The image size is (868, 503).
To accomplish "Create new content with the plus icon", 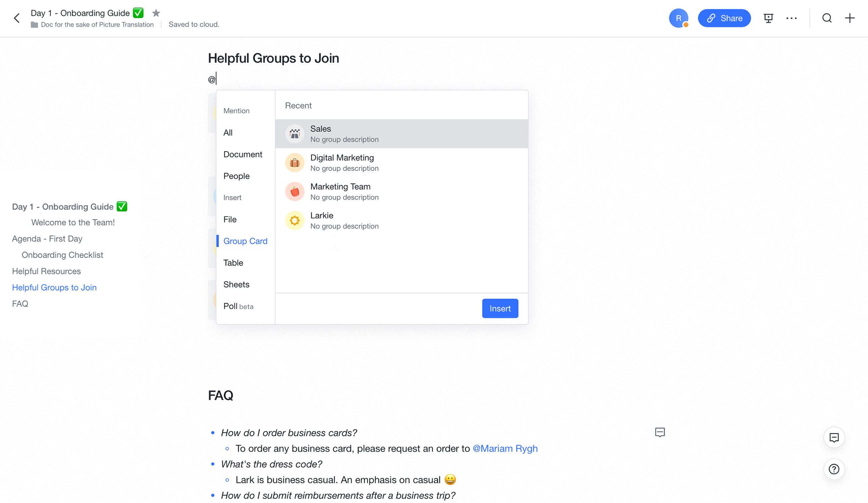I will point(850,18).
